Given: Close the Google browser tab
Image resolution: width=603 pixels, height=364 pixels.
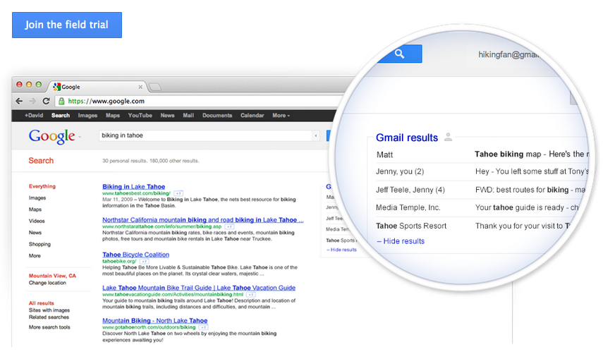Looking at the screenshot, I should (140, 87).
